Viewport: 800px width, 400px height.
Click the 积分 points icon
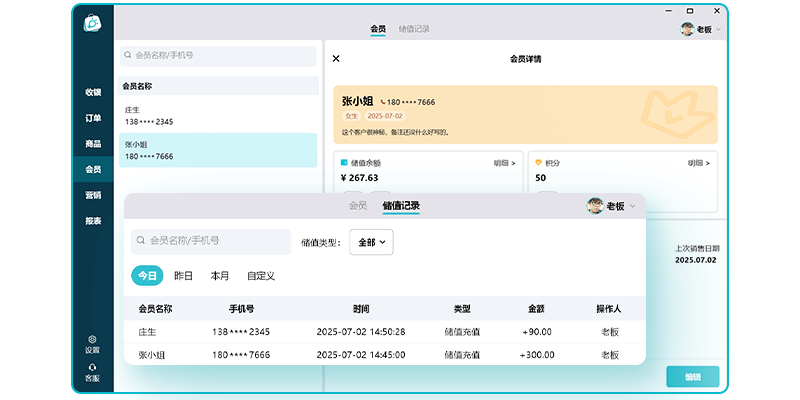click(539, 162)
